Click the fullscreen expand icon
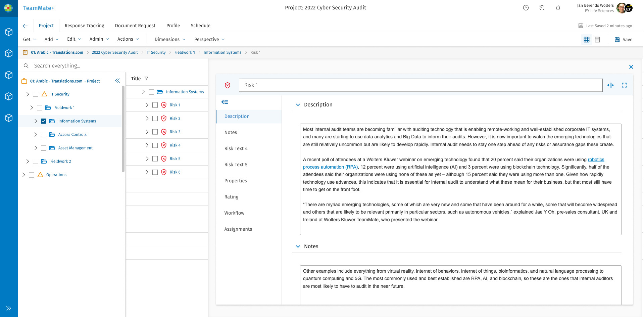This screenshot has width=644, height=317. click(x=624, y=85)
